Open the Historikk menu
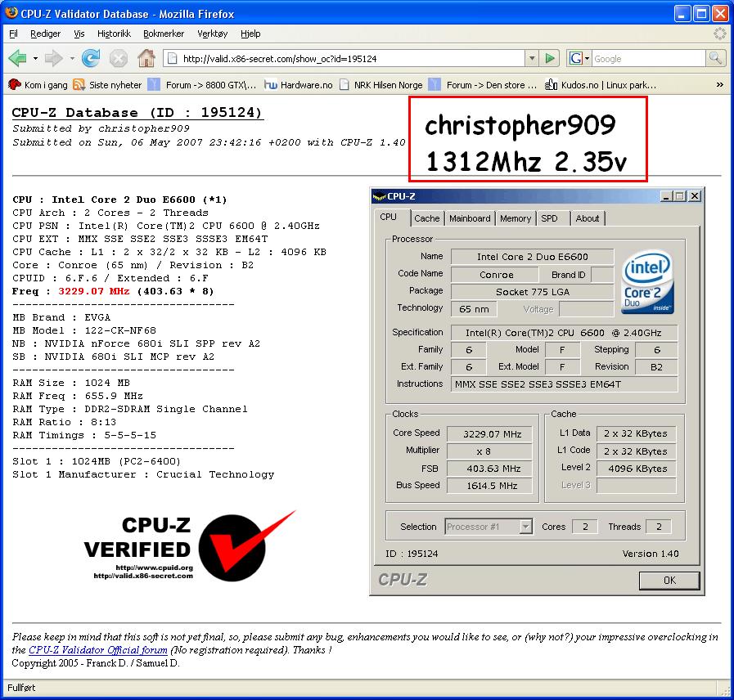The height and width of the screenshot is (700, 734). click(114, 34)
